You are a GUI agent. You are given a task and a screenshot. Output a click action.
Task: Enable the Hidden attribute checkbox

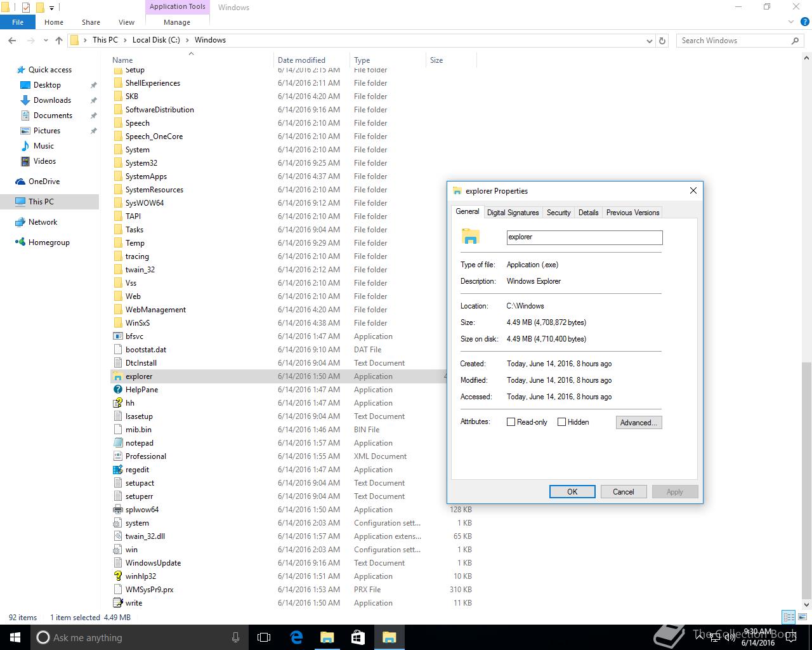click(x=561, y=422)
